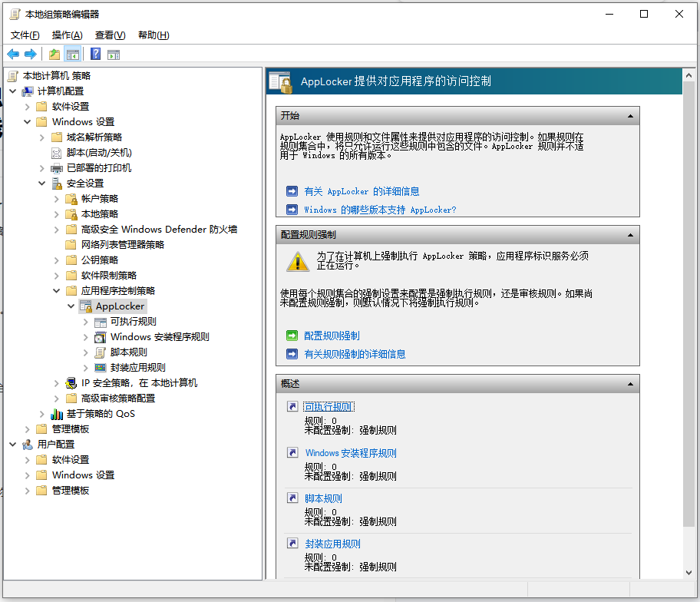Viewport: 700px width, 602px height.
Task: Select 高级安全 Windows Defender 防火墙 tree item
Action: click(x=159, y=230)
